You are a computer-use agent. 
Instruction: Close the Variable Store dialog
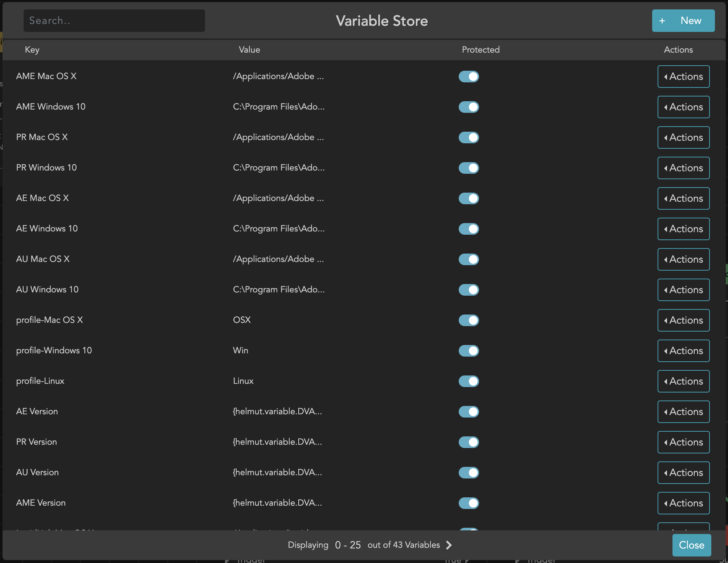pyautogui.click(x=691, y=545)
